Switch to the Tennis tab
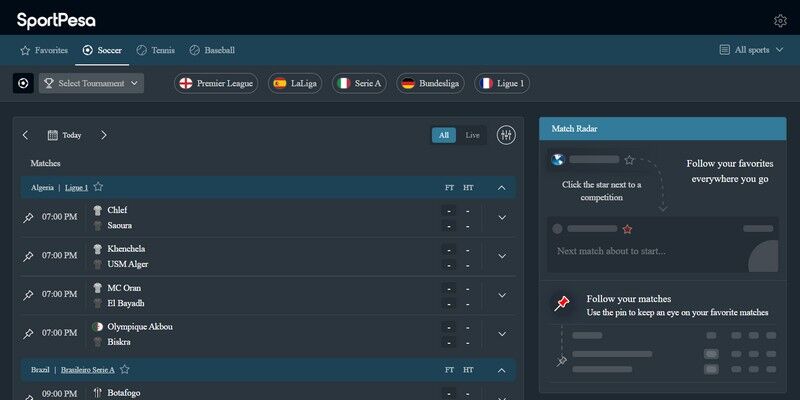This screenshot has height=400, width=800. click(156, 50)
